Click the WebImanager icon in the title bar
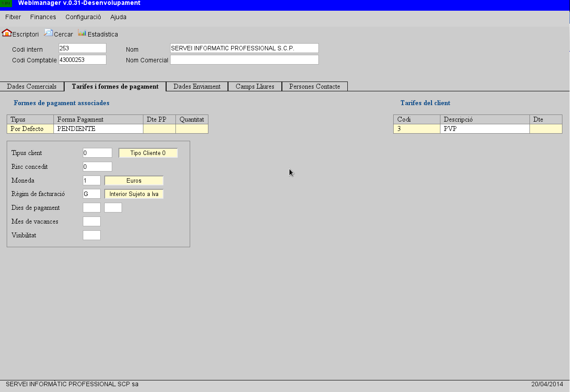Image resolution: width=570 pixels, height=392 pixels. 6,4
